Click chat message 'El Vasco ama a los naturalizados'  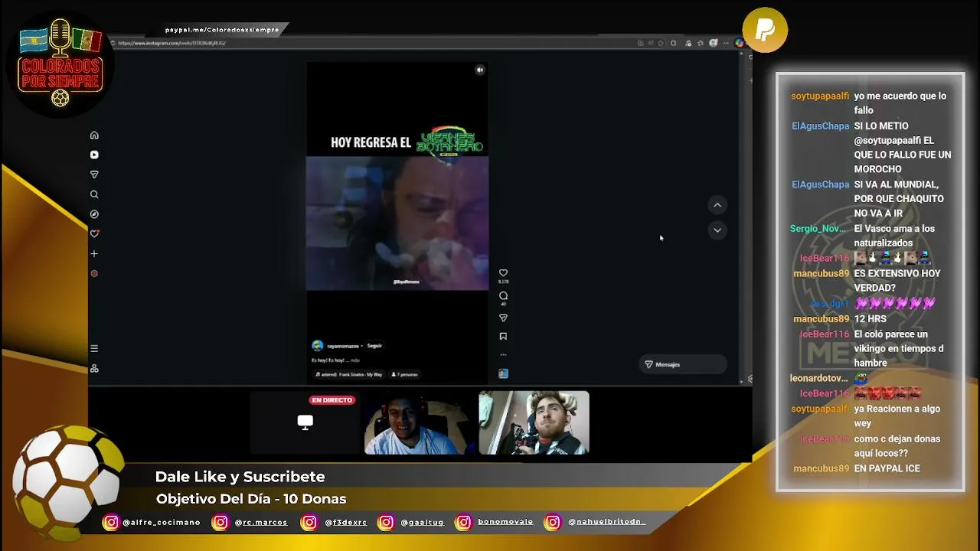click(894, 236)
